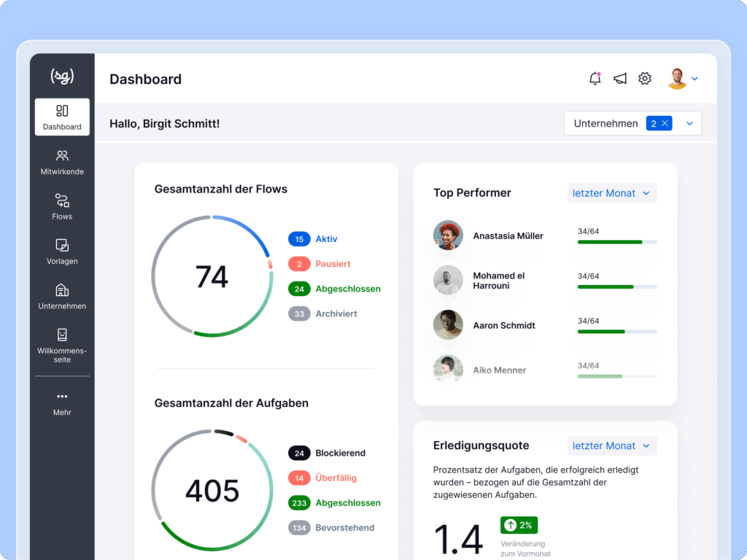Click the notification bell icon
The image size is (747, 560).
tap(595, 79)
